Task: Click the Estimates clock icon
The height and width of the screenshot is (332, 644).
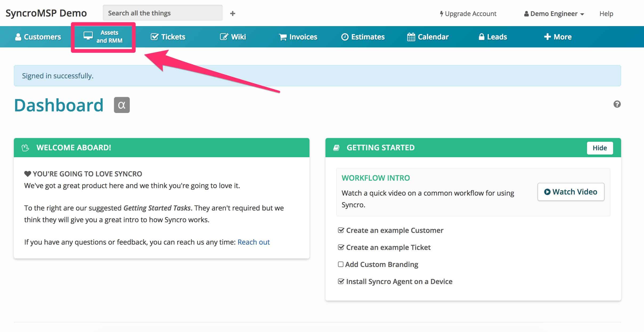Action: [x=345, y=37]
